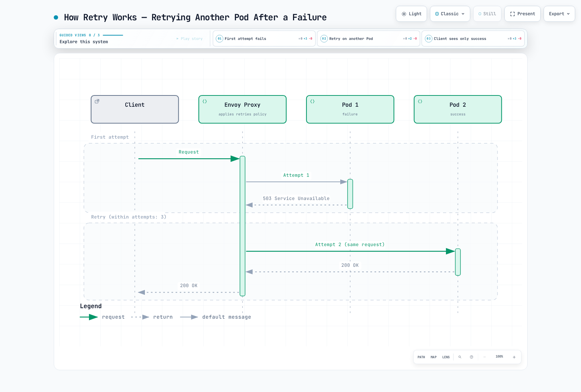Click the Envoy Proxy activation bar
Viewport: 581px width, 392px height.
tap(243, 226)
